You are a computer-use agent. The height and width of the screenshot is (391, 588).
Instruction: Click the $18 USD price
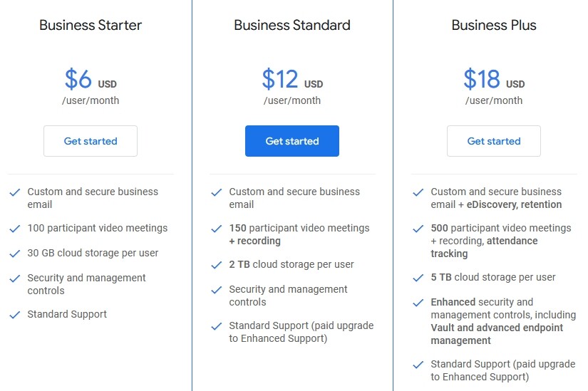pyautogui.click(x=494, y=78)
